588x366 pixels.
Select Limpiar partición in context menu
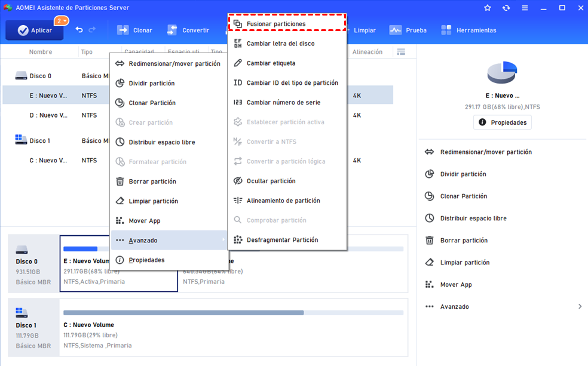[169, 201]
